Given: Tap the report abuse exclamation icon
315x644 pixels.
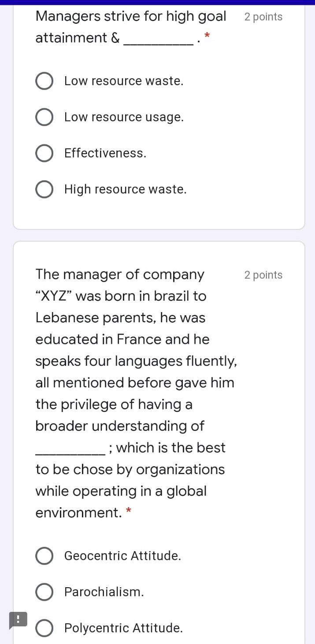Looking at the screenshot, I should point(18,621).
